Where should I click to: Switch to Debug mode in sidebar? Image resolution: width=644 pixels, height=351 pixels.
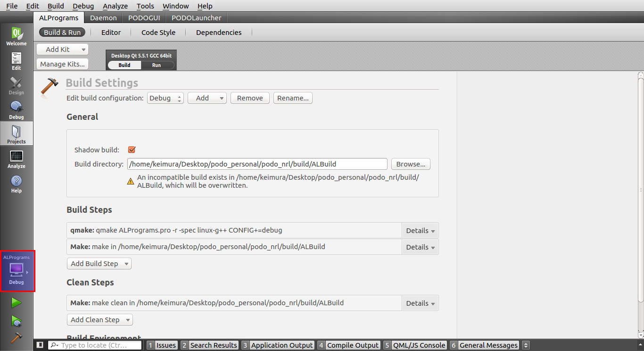[17, 110]
